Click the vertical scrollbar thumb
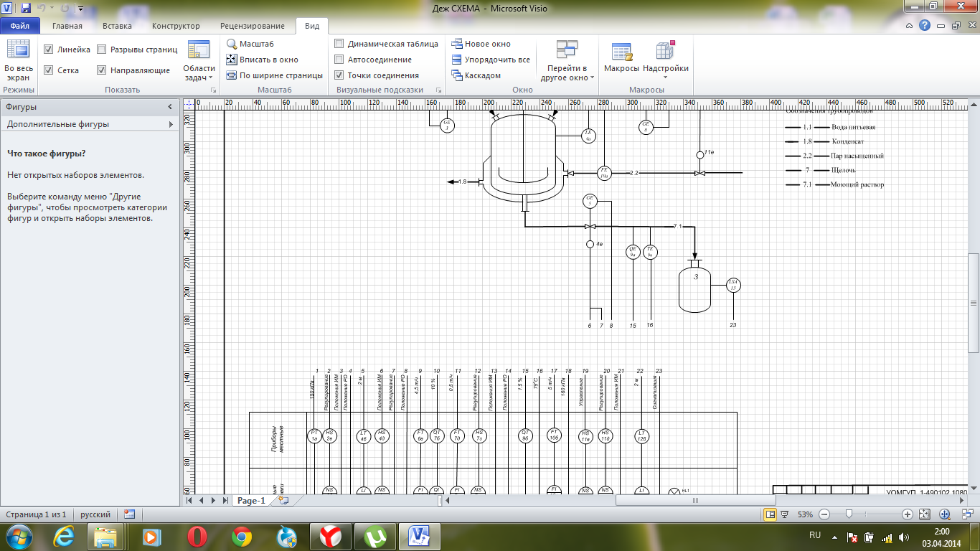Viewport: 980px width, 551px height. 974,302
